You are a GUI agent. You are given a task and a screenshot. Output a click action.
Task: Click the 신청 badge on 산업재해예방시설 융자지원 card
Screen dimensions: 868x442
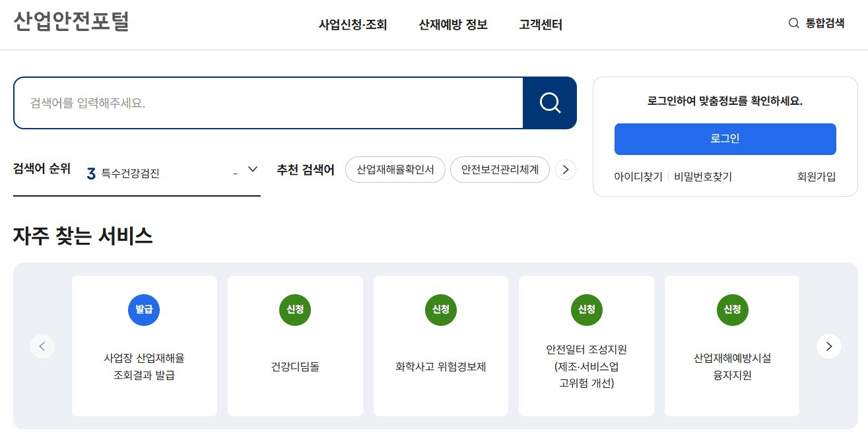tap(732, 310)
